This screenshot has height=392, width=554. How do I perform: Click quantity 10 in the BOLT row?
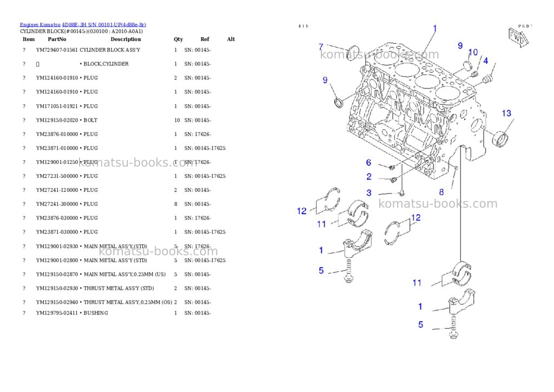(x=177, y=120)
